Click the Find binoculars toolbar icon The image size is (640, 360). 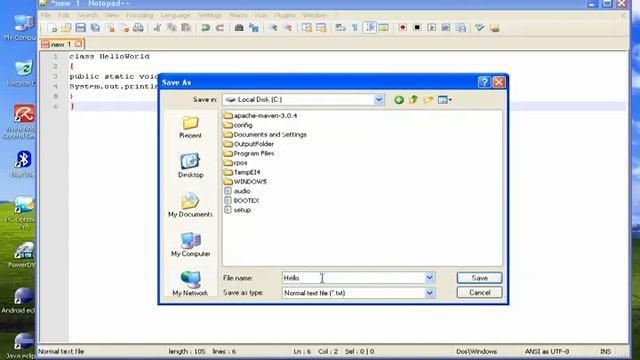(239, 28)
